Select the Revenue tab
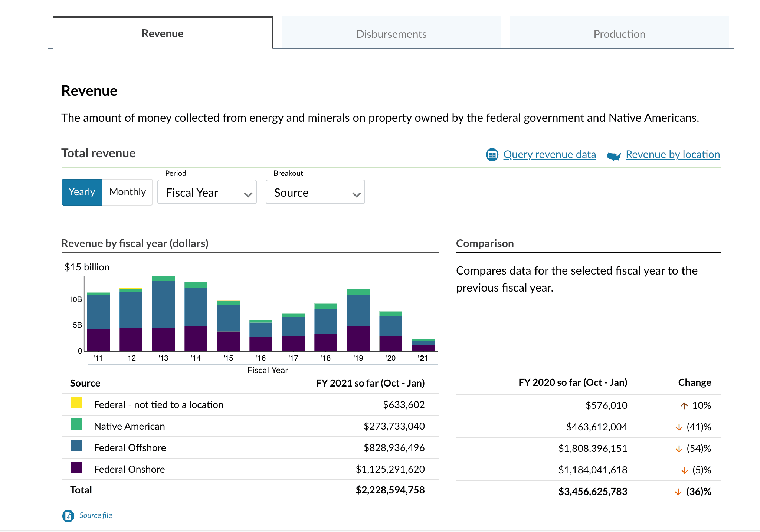760x532 pixels. coord(163,33)
